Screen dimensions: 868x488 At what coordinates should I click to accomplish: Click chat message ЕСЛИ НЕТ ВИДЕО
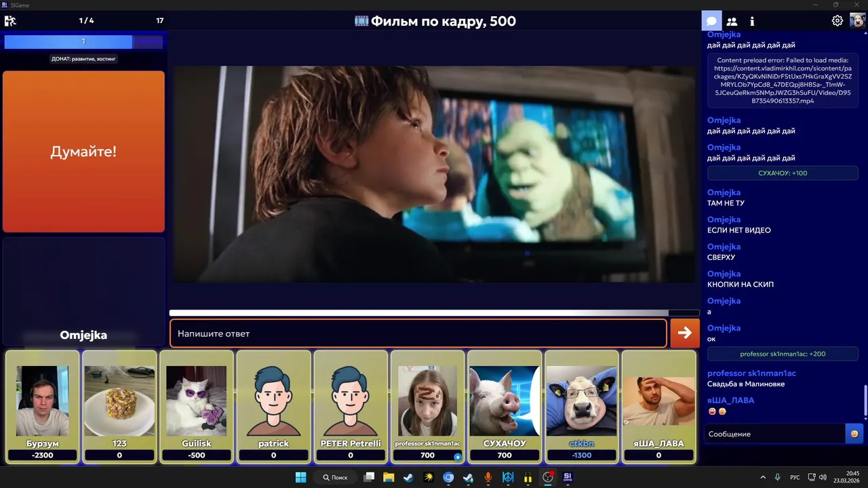point(738,230)
